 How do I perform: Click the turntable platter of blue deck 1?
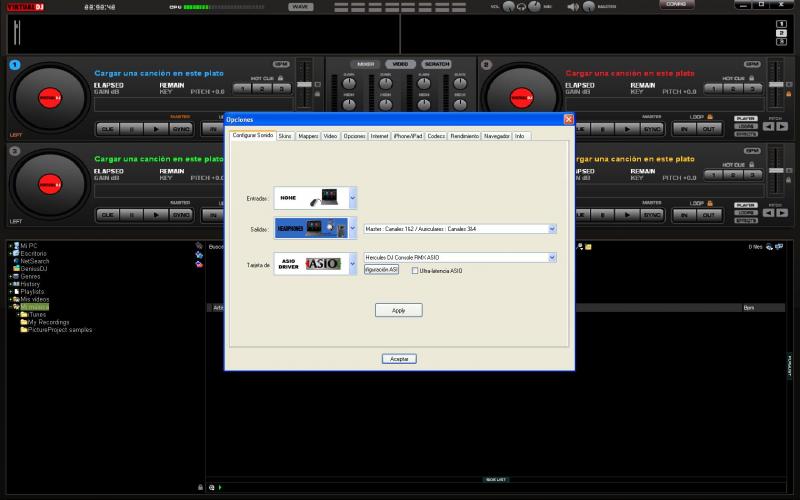50,97
